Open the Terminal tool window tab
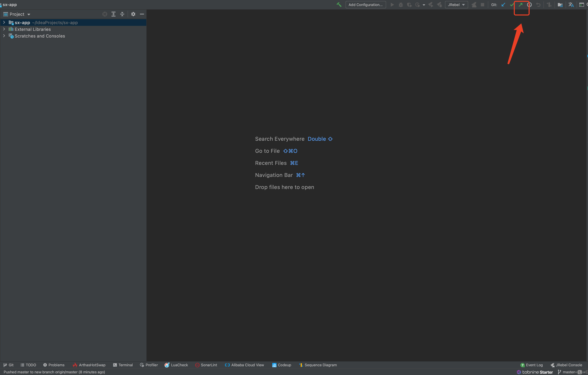588x375 pixels. pyautogui.click(x=123, y=365)
